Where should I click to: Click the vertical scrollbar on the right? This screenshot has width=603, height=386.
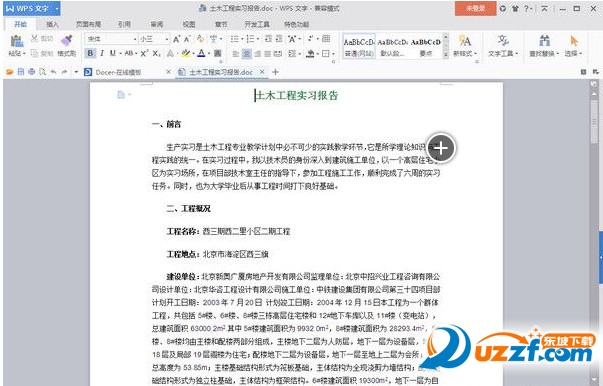tap(594, 231)
